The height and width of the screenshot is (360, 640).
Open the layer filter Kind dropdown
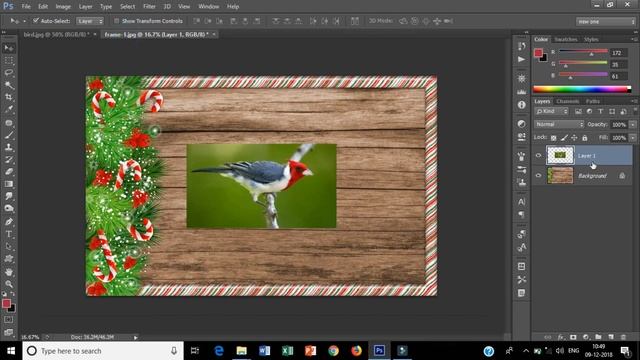[x=551, y=111]
